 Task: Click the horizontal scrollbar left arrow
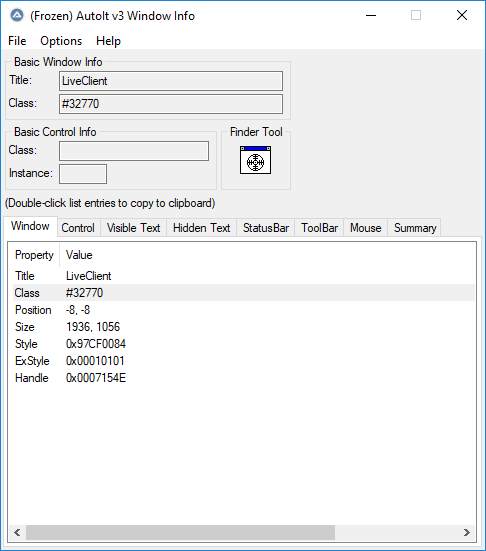17,532
